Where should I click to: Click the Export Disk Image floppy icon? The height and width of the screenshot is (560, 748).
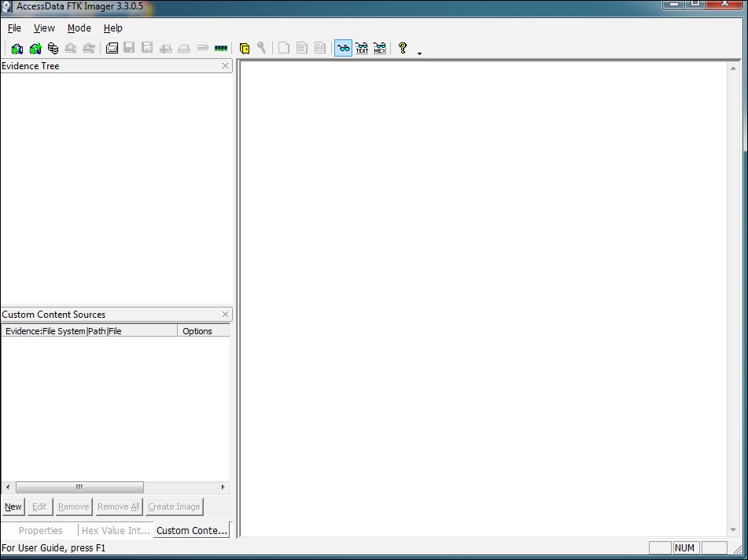129,48
